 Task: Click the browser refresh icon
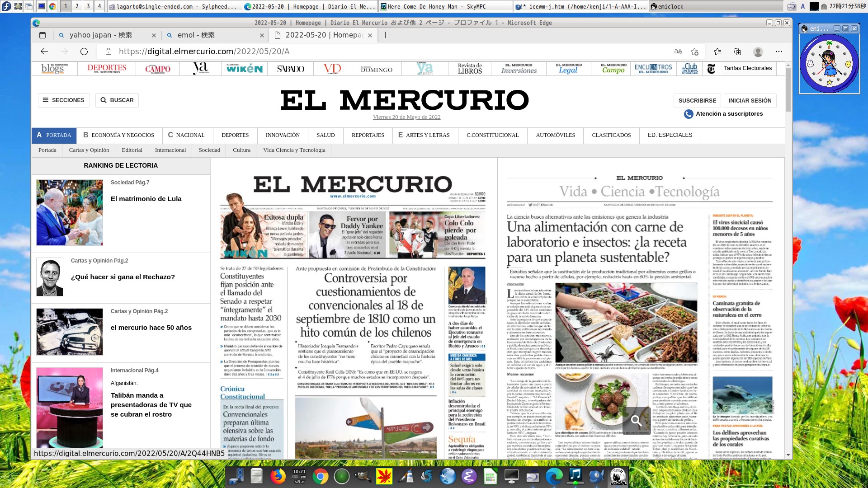click(84, 52)
